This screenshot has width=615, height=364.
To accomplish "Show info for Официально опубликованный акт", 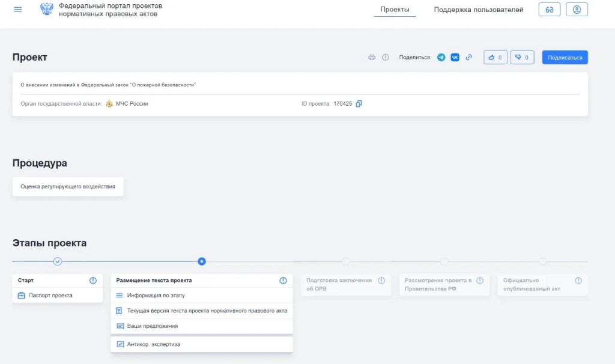I will tap(578, 281).
